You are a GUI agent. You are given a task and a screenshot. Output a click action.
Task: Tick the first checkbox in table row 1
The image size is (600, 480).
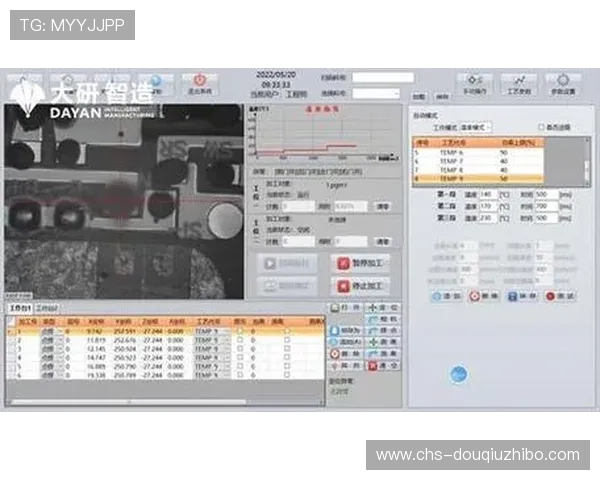click(240, 331)
